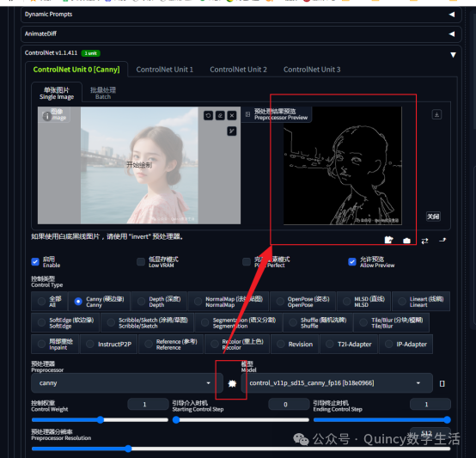Viewport: 476px width, 458px height.
Task: Click the undo icon on input image
Action: click(208, 115)
